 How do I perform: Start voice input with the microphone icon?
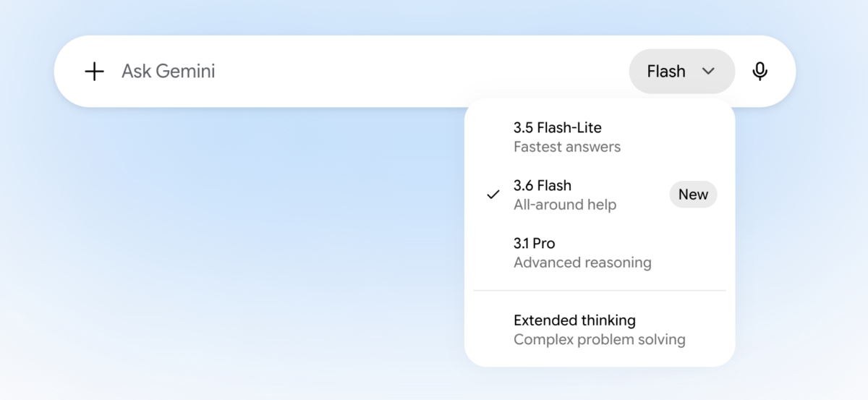click(759, 71)
